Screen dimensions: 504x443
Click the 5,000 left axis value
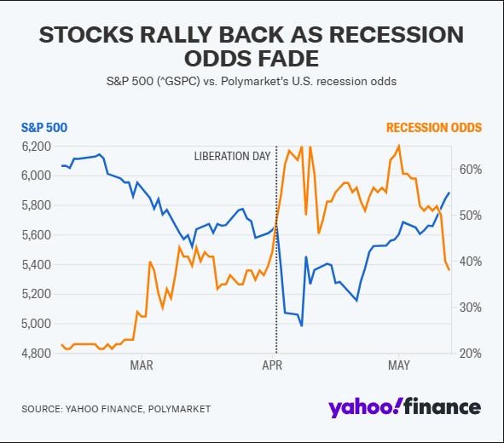37,324
